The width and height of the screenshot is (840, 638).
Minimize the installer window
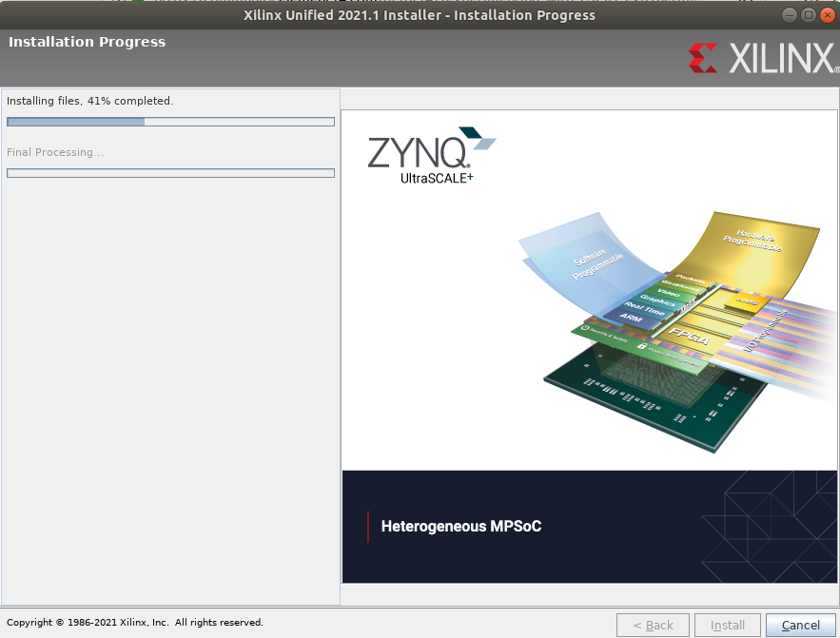coord(790,15)
